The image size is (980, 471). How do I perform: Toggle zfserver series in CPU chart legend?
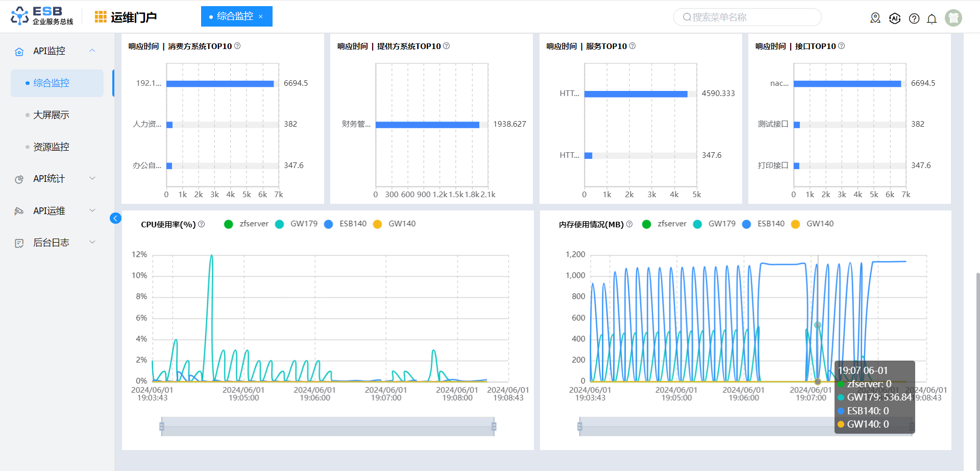click(247, 224)
